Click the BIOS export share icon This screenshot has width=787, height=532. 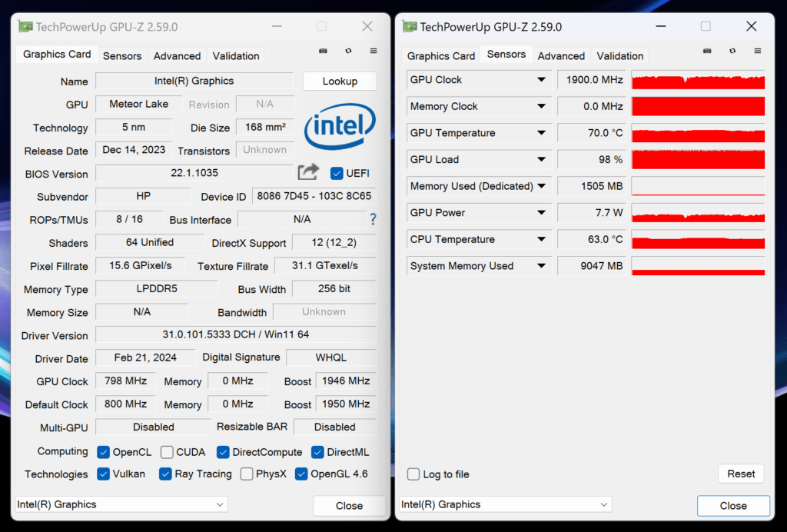[308, 172]
